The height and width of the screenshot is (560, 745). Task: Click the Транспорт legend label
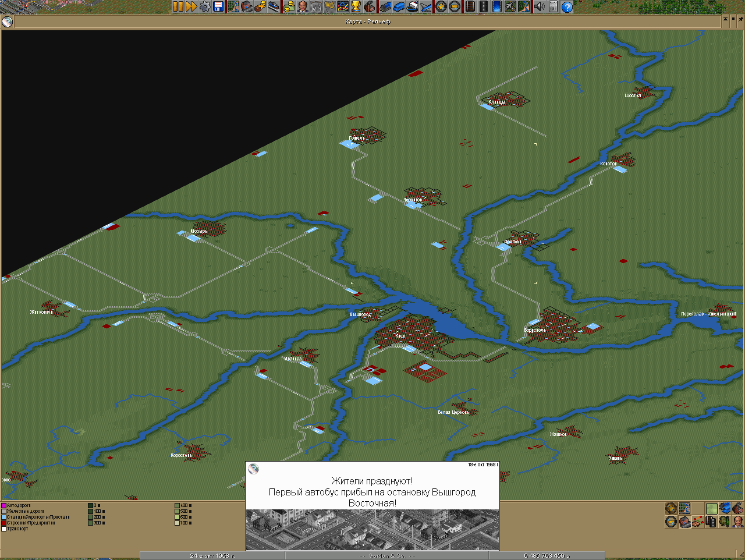click(x=17, y=529)
